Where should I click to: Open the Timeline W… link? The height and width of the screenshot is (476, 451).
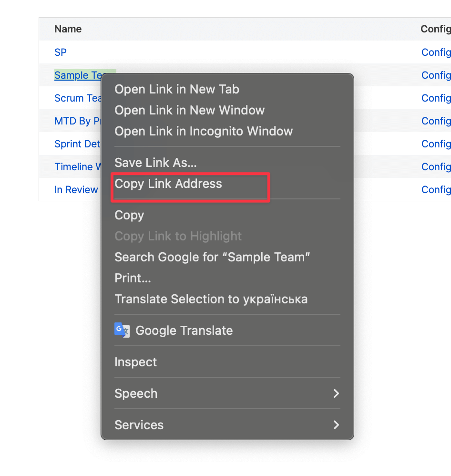[77, 166]
